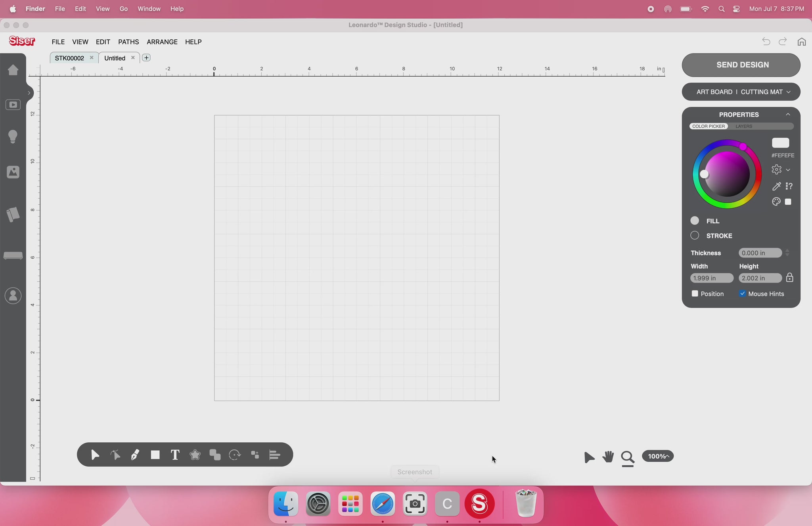812x526 pixels.
Task: Select the Rectangle shape tool
Action: (155, 455)
